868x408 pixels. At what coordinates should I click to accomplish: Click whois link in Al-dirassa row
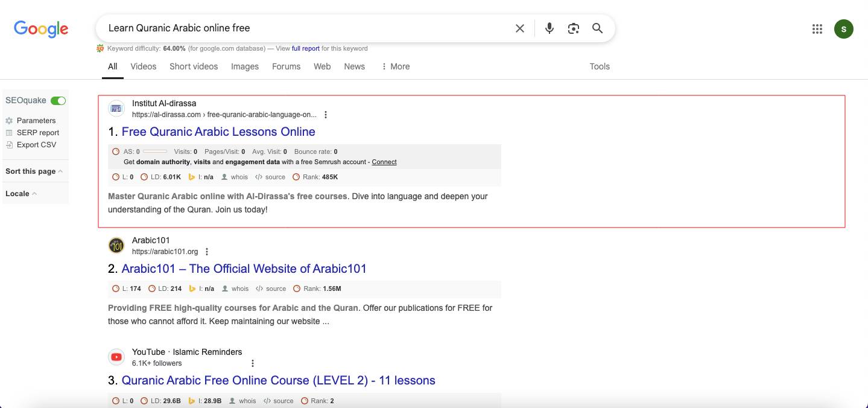239,177
